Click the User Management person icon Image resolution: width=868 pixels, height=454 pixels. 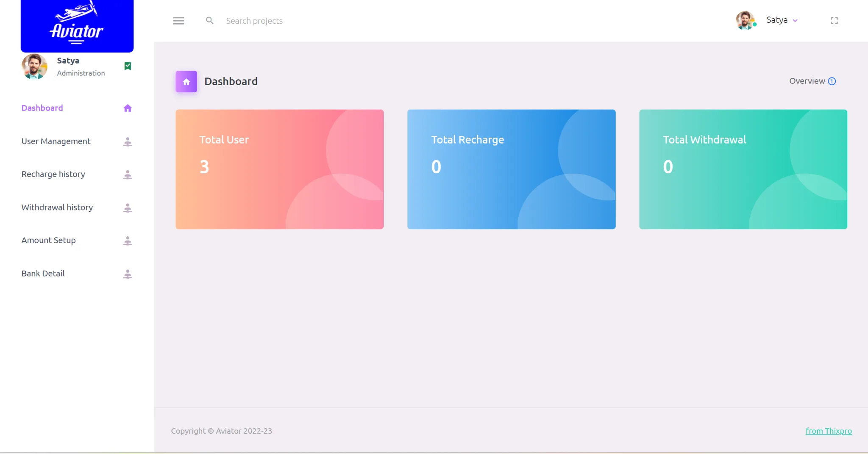click(x=128, y=142)
